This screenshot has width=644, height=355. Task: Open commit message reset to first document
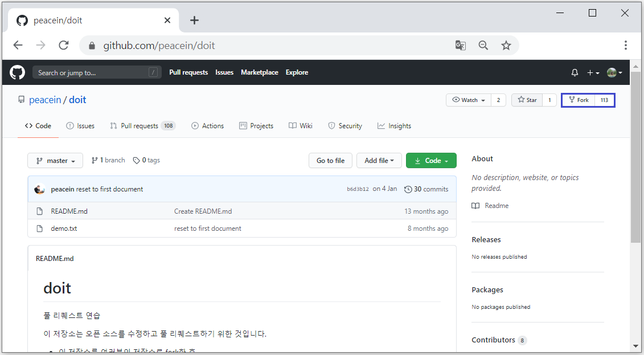tap(110, 189)
